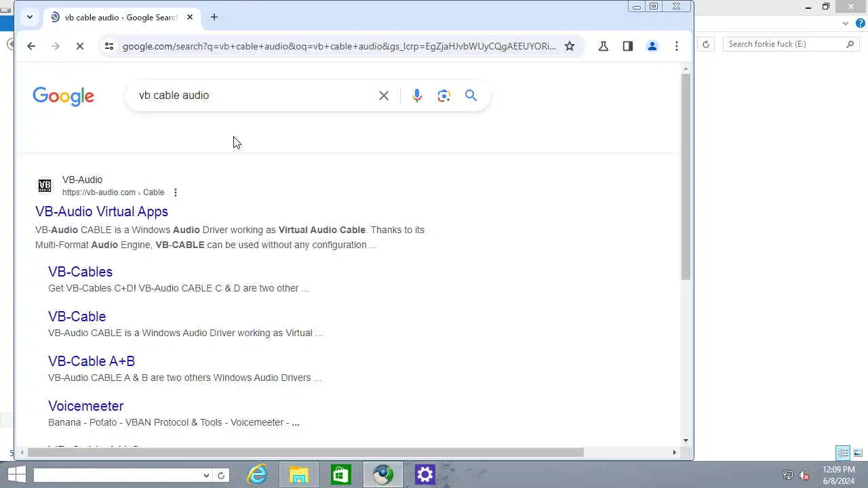Open the gear app on taskbar
The height and width of the screenshot is (488, 868).
coord(425,475)
